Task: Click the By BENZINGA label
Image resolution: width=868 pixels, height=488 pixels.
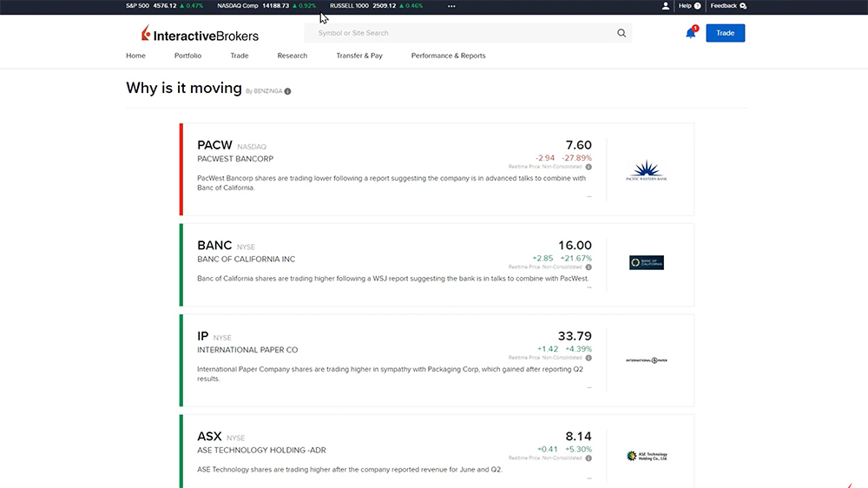Action: (264, 91)
